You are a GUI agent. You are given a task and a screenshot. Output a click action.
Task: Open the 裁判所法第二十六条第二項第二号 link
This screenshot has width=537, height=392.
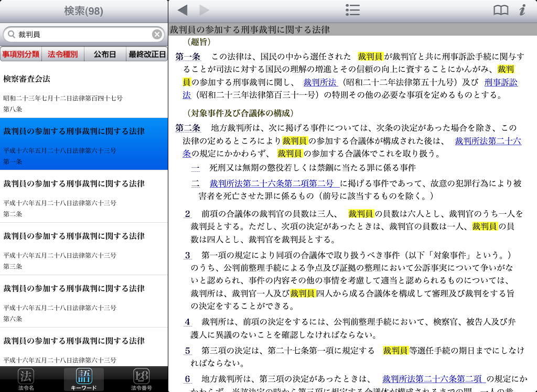coord(272,183)
